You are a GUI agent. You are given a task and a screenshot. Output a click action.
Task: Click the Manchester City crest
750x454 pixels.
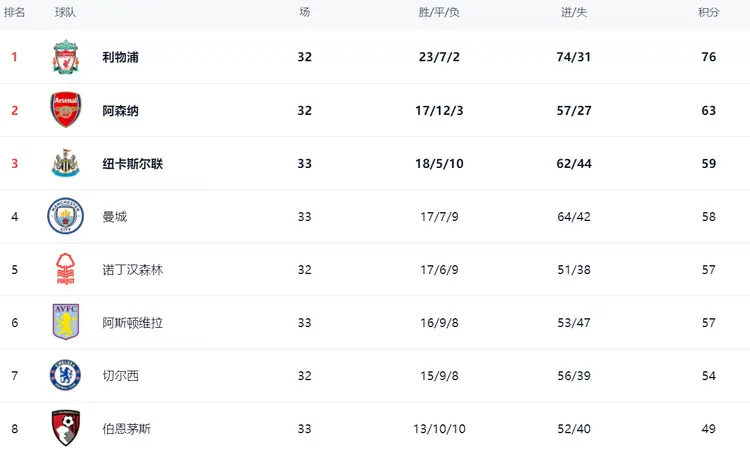click(x=66, y=216)
